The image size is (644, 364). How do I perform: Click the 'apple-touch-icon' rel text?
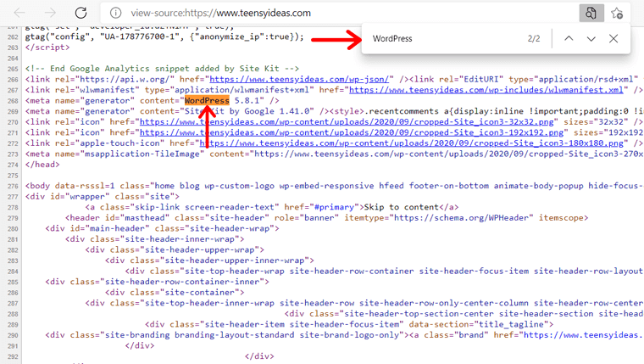(119, 143)
